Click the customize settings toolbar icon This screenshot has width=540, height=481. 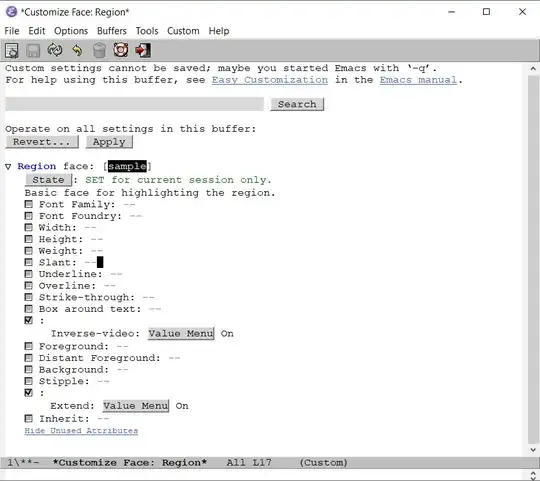tap(12, 51)
